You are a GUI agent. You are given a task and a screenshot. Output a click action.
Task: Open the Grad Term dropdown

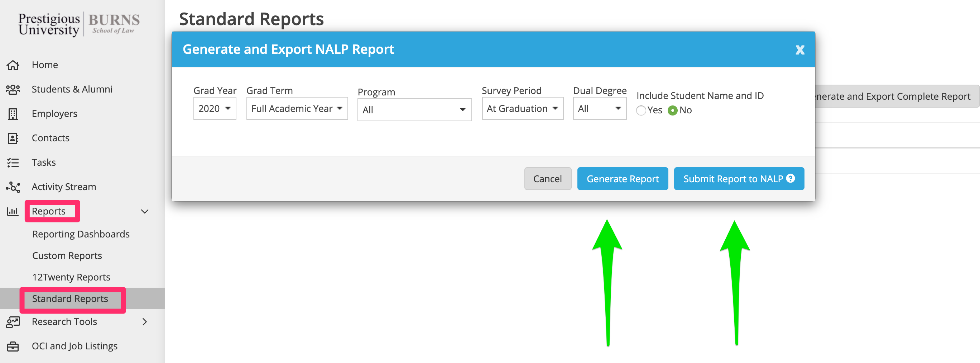[297, 109]
